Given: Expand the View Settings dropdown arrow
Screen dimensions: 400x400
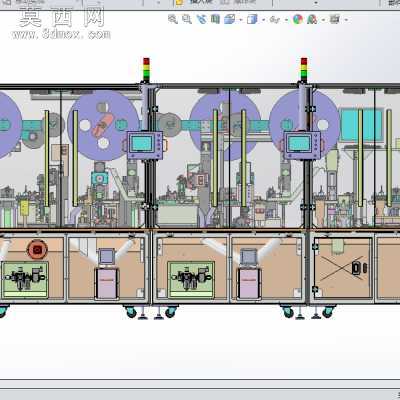Looking at the screenshot, I should pos(346,20).
